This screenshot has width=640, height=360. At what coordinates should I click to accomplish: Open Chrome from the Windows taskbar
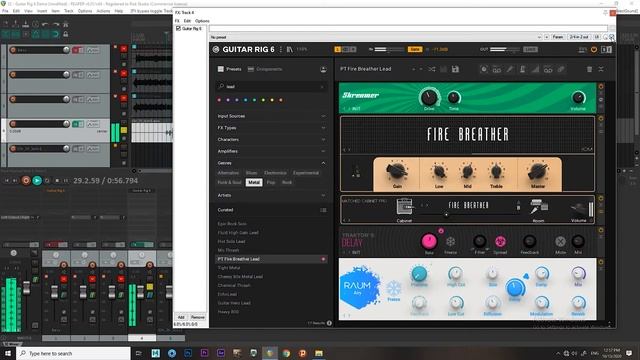coord(286,353)
